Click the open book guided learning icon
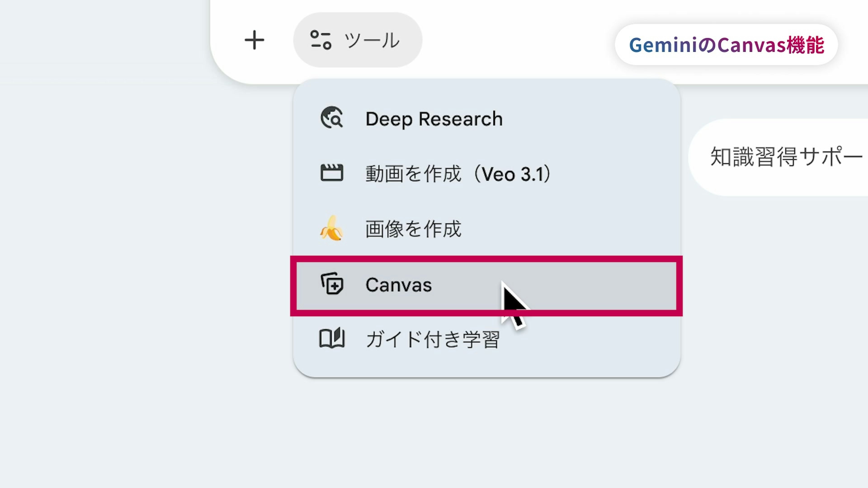 (332, 338)
